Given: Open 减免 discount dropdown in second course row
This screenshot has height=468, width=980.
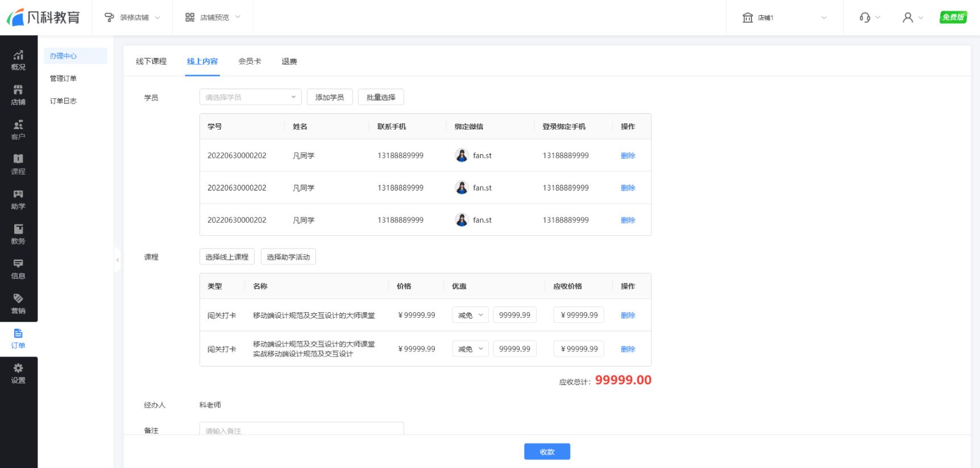Looking at the screenshot, I should click(x=470, y=349).
